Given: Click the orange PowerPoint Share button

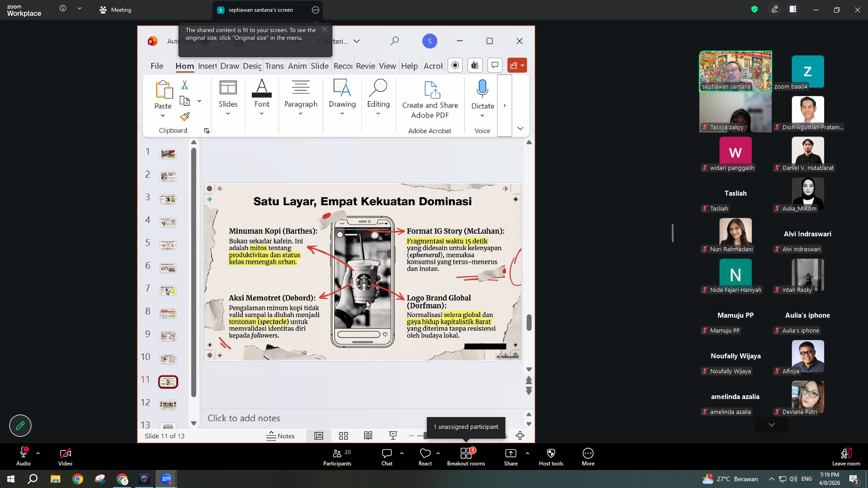Looking at the screenshot, I should pyautogui.click(x=517, y=66).
